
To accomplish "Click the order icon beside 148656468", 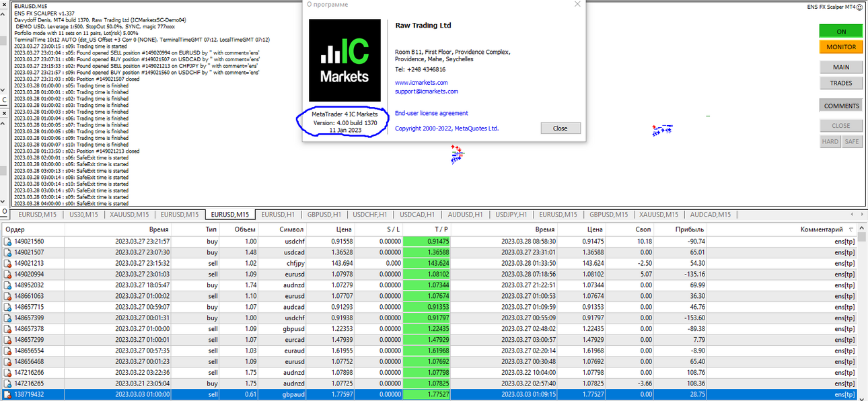I will 8,362.
